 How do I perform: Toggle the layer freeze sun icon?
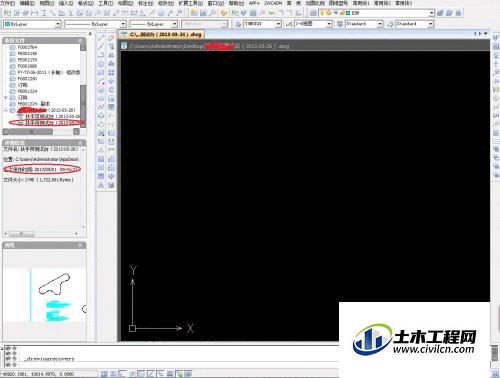[x=328, y=13]
